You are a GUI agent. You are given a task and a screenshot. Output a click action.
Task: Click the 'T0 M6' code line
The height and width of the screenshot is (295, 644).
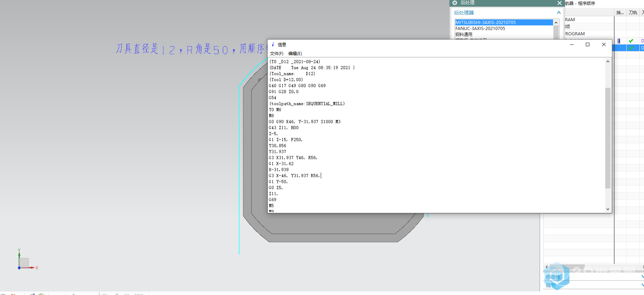point(275,110)
